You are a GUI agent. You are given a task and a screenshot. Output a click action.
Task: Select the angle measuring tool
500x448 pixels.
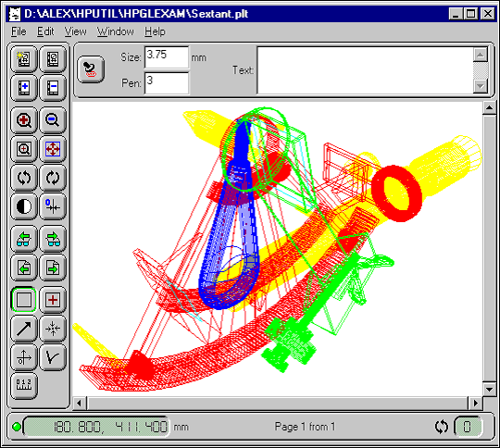53,357
